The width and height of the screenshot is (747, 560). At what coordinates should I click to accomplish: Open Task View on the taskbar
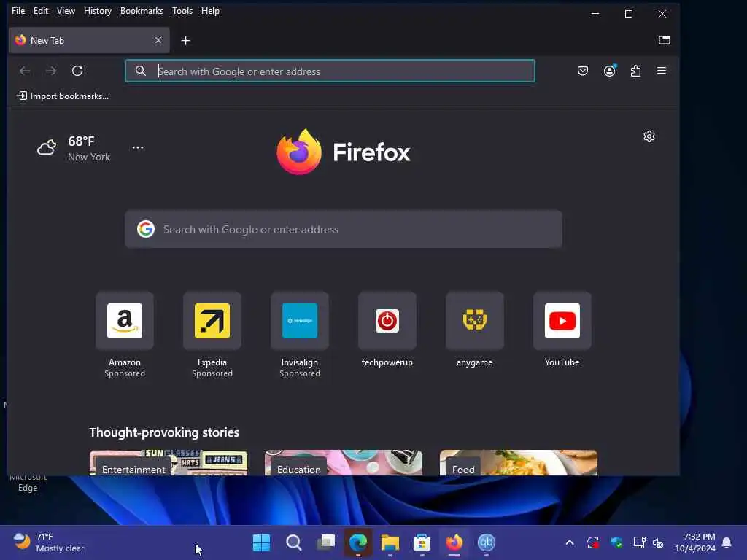(326, 542)
